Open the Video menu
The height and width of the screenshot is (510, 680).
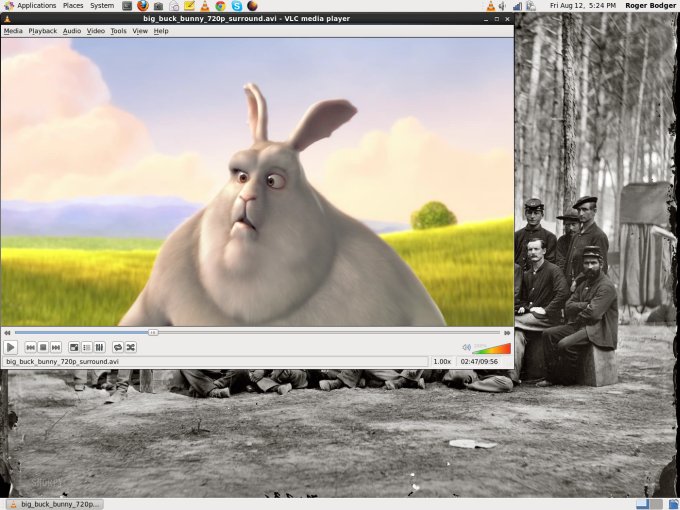pyautogui.click(x=95, y=31)
